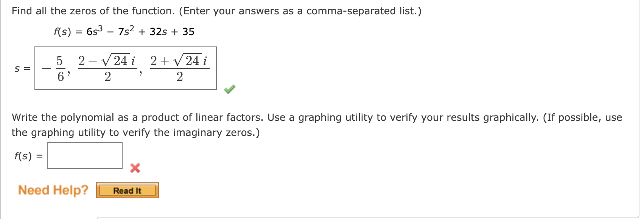Click the denominator 2 of third zero
The image size is (644, 219).
coord(180,77)
